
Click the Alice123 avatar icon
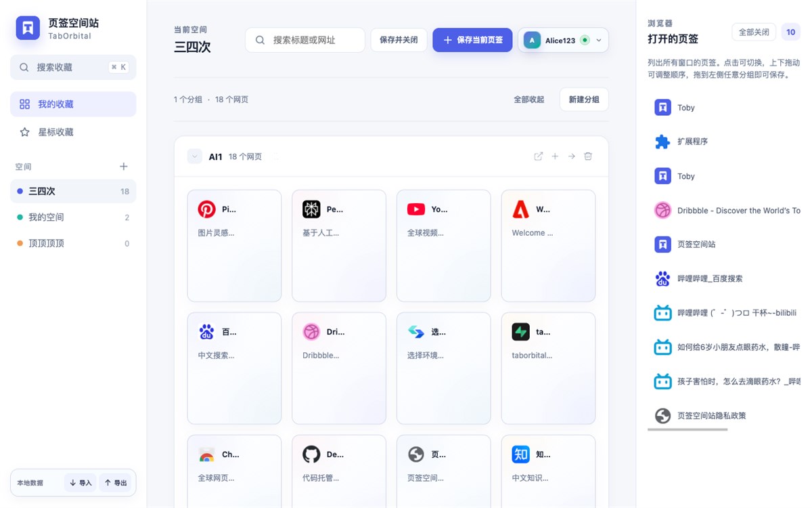(532, 40)
